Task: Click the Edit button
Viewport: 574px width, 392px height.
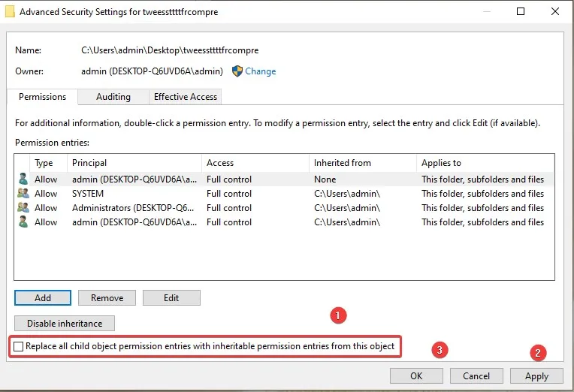Action: point(171,298)
